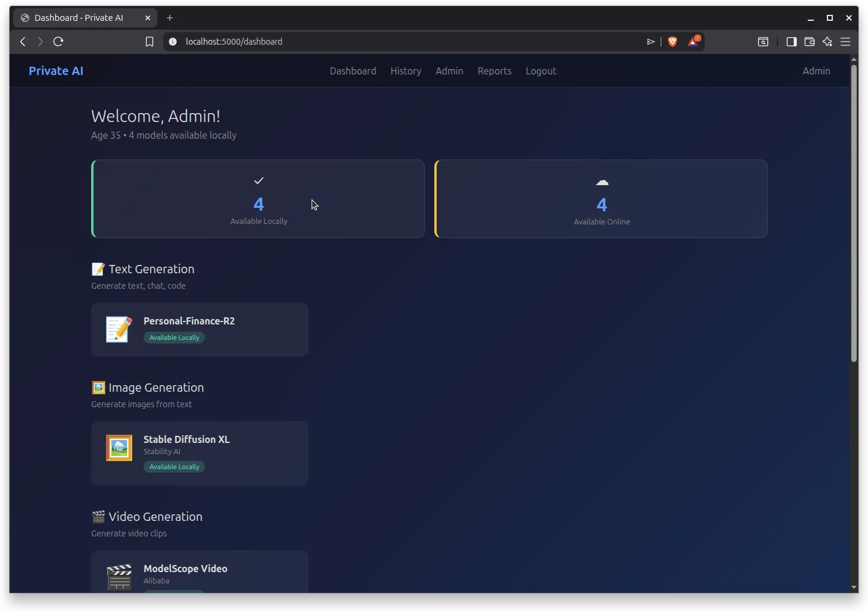Click the Text Generation pencil icon
The height and width of the screenshot is (612, 868).
tap(98, 269)
